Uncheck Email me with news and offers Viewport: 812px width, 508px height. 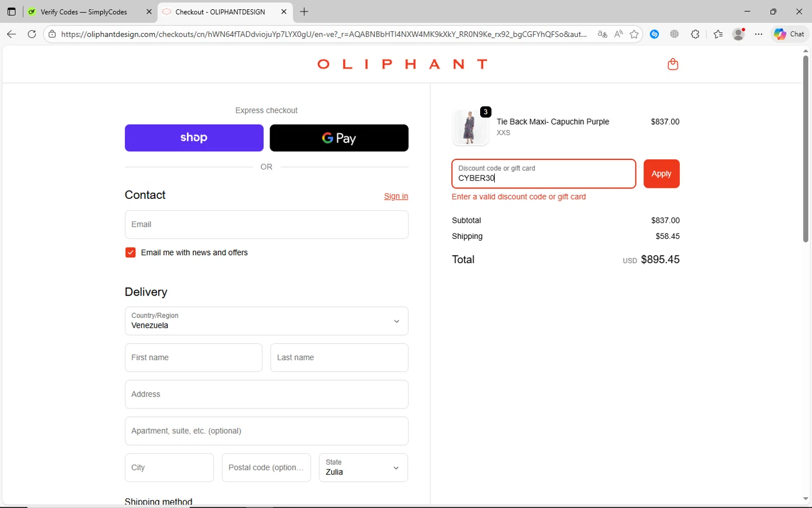[130, 252]
